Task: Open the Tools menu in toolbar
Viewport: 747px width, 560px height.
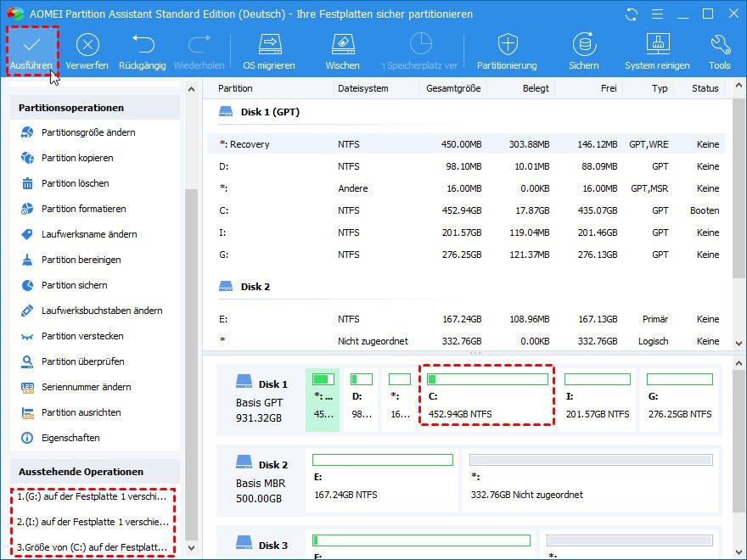Action: click(720, 52)
